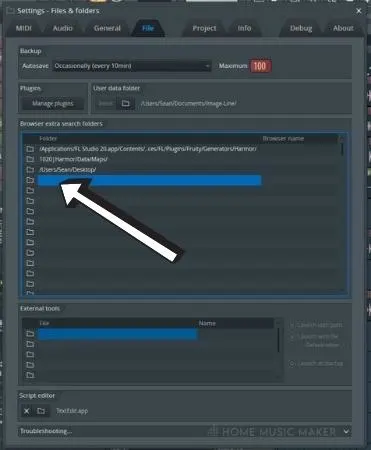Switch to the MIDI settings tab
The width and height of the screenshot is (371, 450).
click(x=24, y=28)
